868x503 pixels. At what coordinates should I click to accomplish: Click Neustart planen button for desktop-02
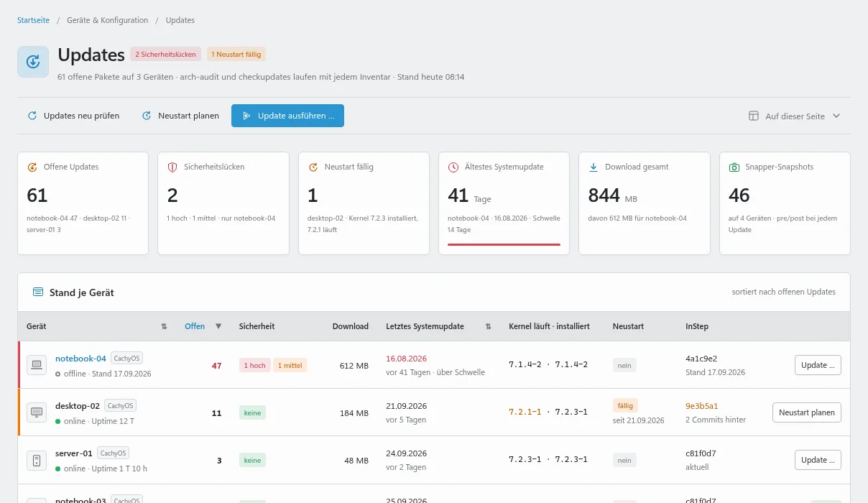tap(807, 412)
